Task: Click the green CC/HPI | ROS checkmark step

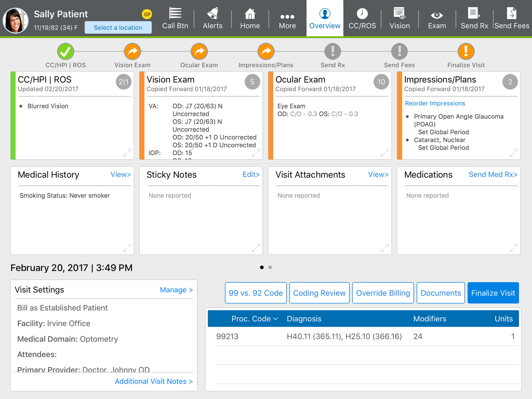Action: pos(65,51)
